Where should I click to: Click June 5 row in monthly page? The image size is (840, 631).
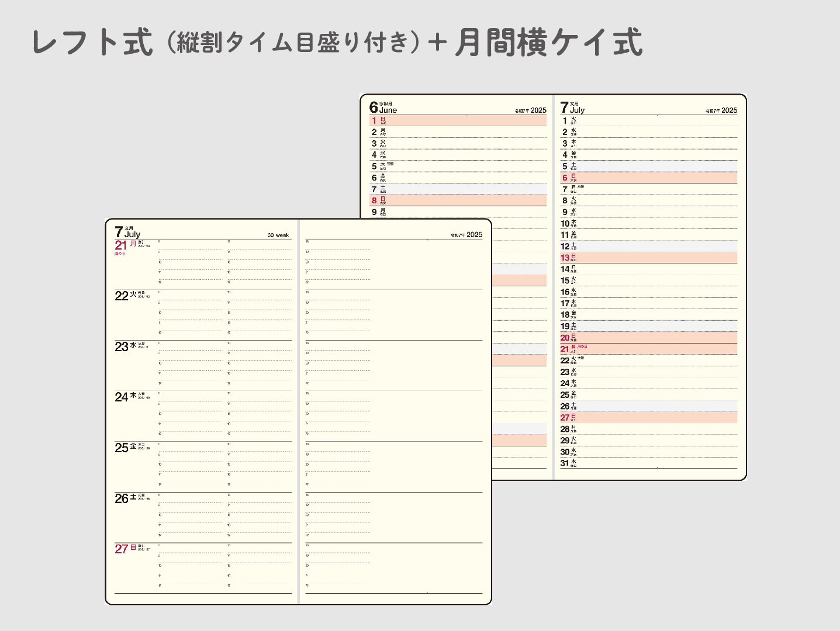[458, 166]
